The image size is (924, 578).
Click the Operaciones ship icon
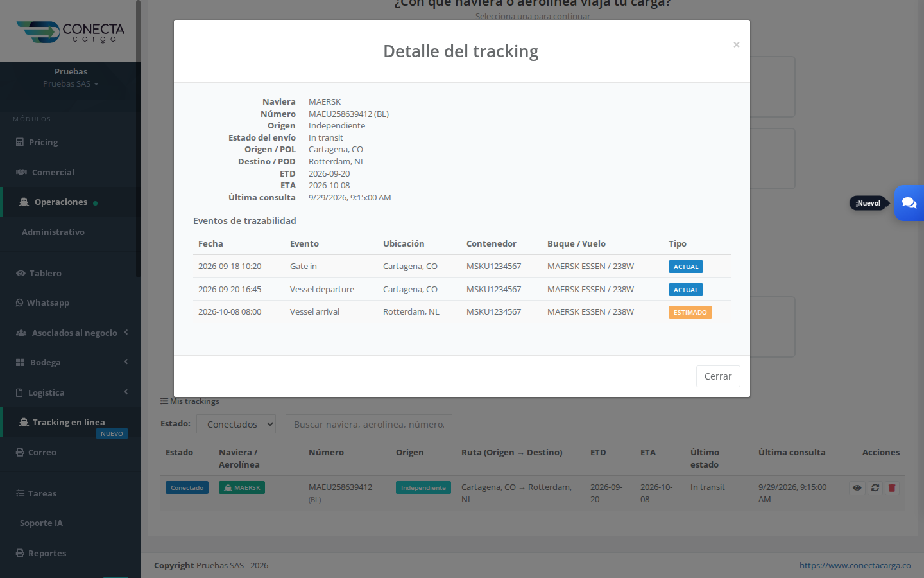(x=24, y=202)
